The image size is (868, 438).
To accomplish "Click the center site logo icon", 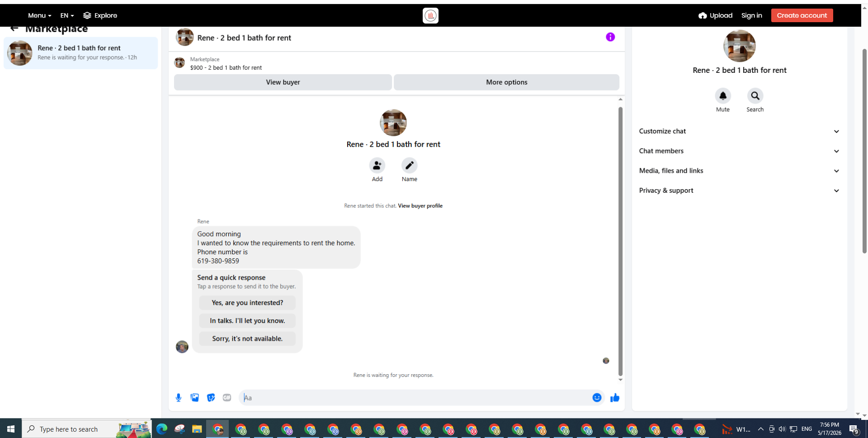I will (x=430, y=15).
